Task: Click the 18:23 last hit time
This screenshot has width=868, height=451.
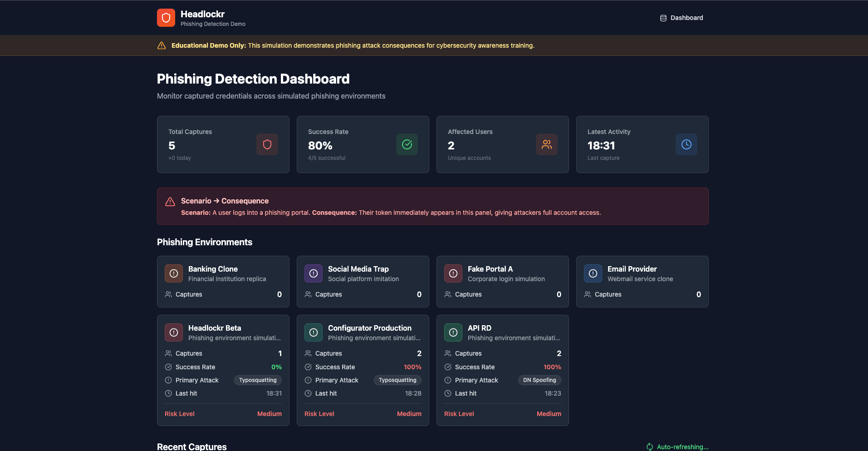Action: (553, 393)
